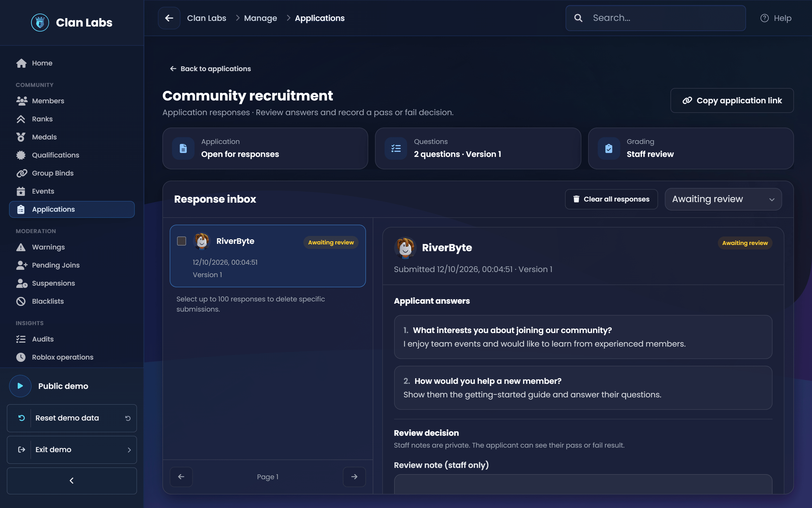Click the '12/10/2026, 00:04:51' timestamp in the inbox card

point(225,262)
